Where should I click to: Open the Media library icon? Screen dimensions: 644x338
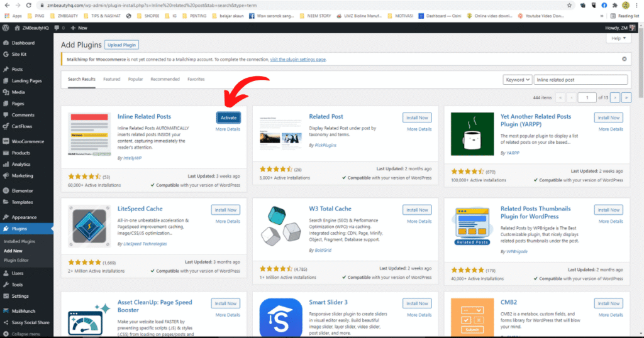point(6,92)
